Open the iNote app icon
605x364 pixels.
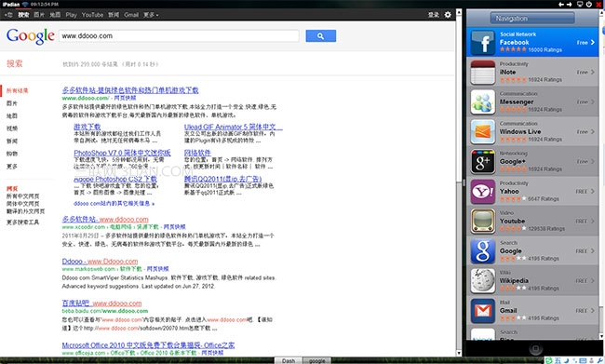[x=482, y=73]
